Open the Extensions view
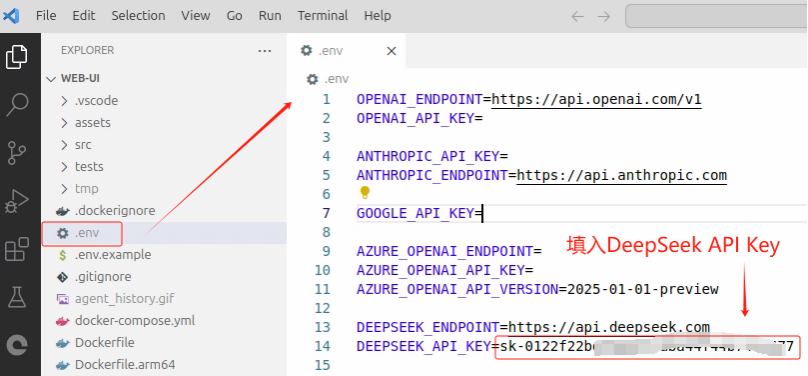The height and width of the screenshot is (376, 808). [x=17, y=249]
